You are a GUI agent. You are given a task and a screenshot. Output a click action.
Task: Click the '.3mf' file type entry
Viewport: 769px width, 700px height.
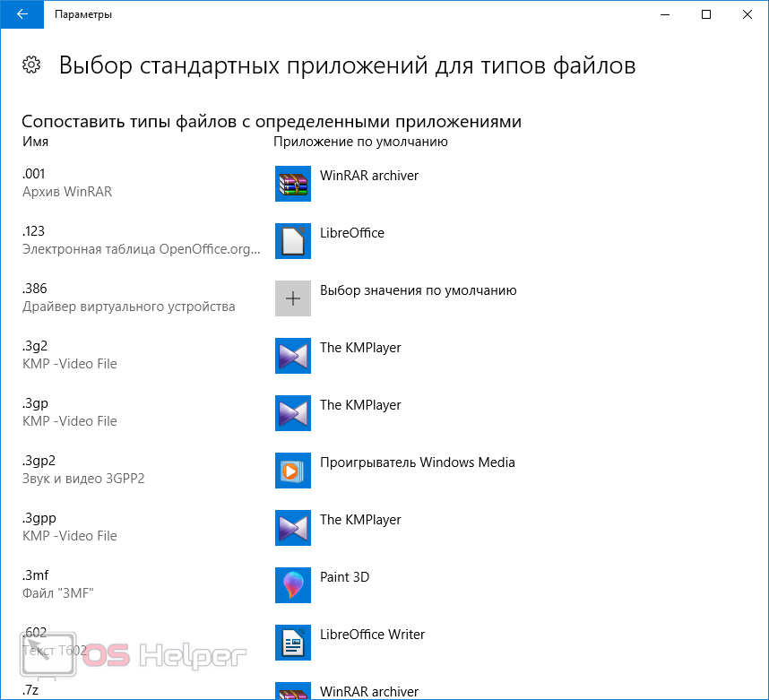35,575
